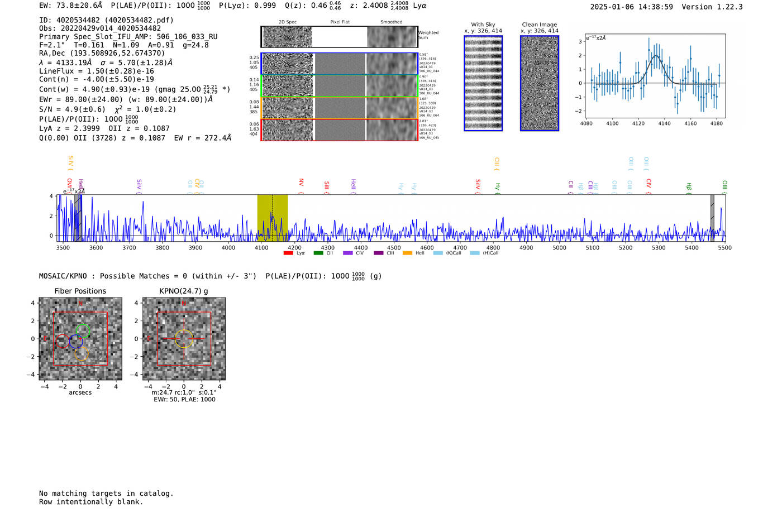Click the Q(z): 0.46 header value

313,6
